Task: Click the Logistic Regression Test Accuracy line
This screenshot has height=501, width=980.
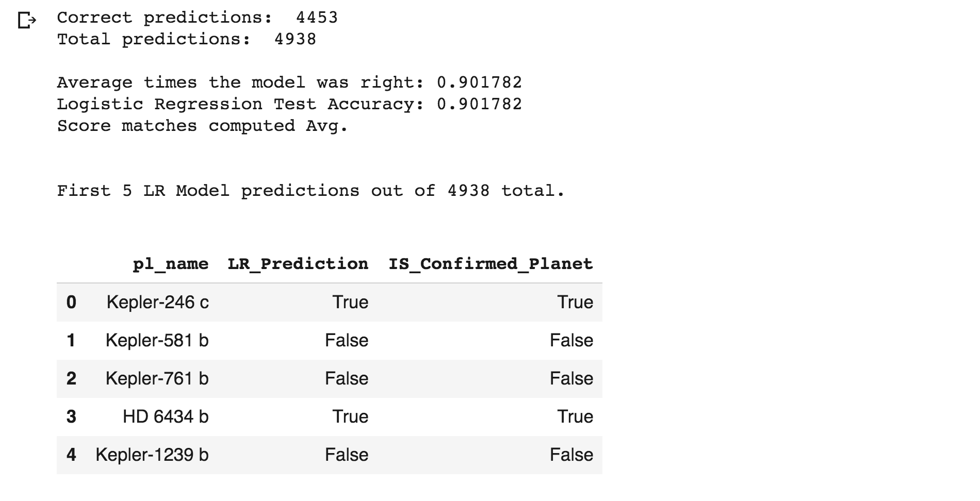Action: click(289, 104)
